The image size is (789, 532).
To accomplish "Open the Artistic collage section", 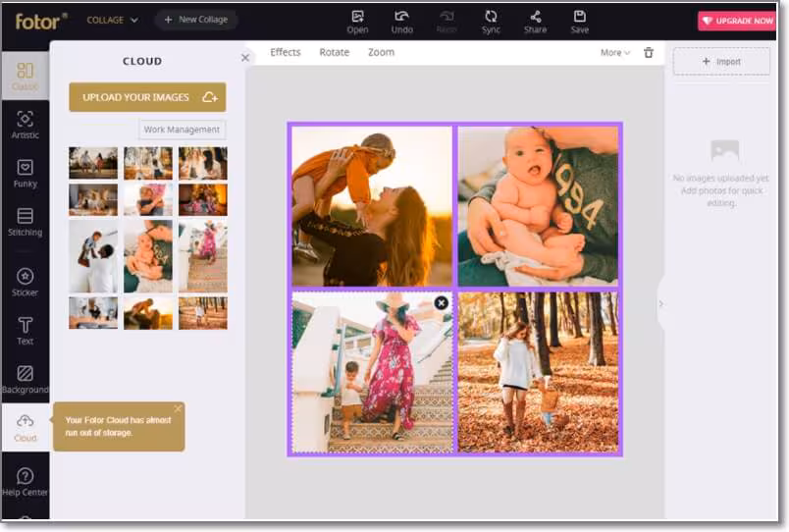I will coord(25,125).
